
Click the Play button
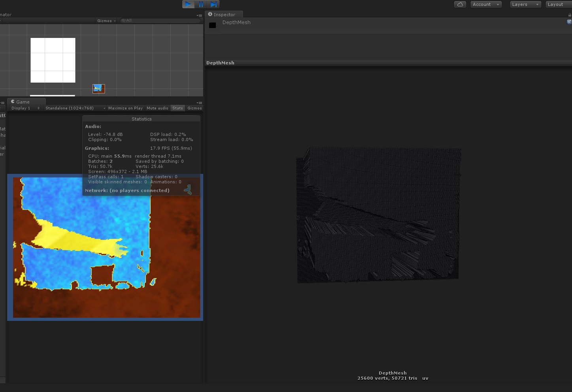(188, 4)
